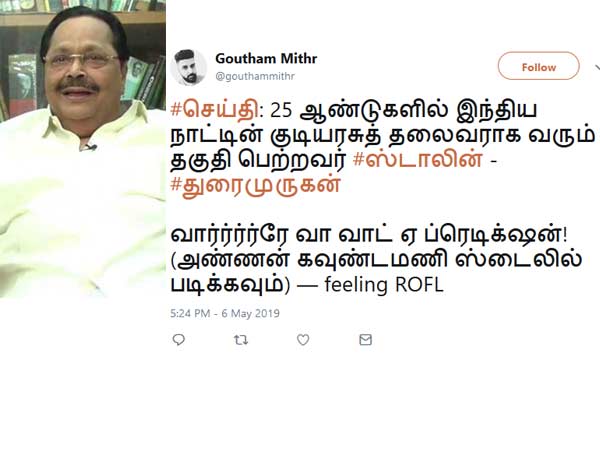Screen dimensions: 600x450
Task: Click the reply speech bubble icon
Action: [x=179, y=339]
